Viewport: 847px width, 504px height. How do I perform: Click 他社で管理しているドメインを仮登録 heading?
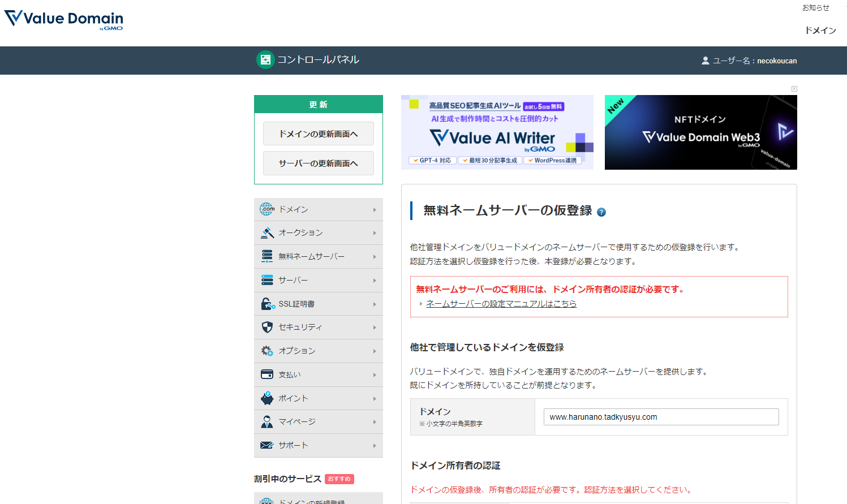pyautogui.click(x=487, y=347)
